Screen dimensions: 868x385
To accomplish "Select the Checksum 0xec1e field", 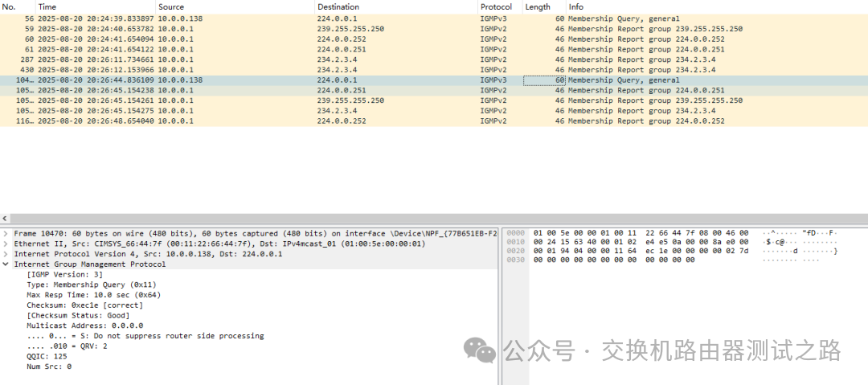I will (84, 305).
